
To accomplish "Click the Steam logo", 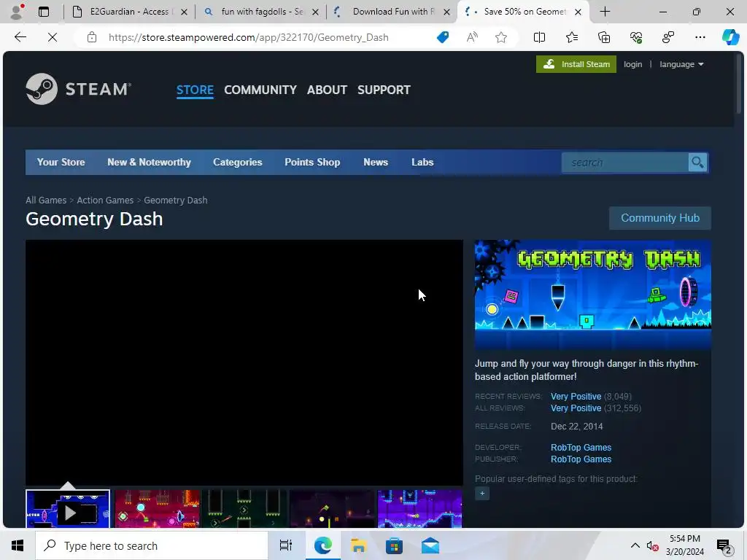I will pos(79,89).
